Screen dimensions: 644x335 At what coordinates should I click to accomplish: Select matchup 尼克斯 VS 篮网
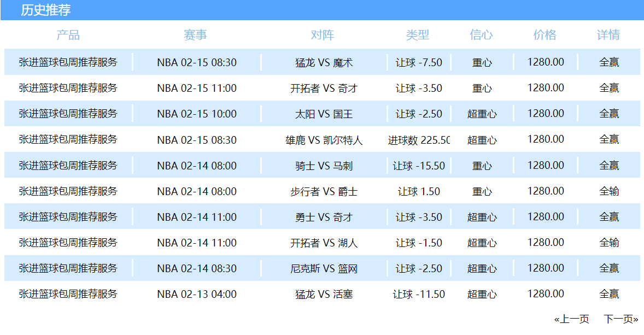point(324,268)
